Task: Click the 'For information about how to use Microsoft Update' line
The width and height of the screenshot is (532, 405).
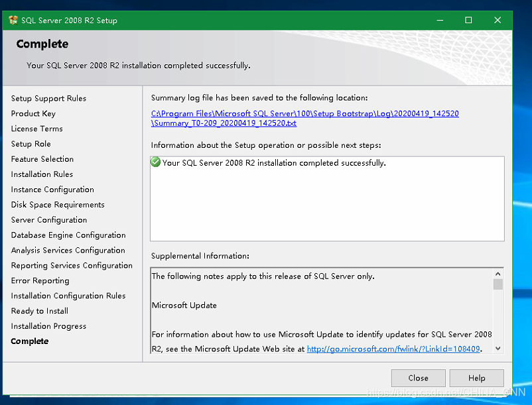Action: tap(322, 335)
